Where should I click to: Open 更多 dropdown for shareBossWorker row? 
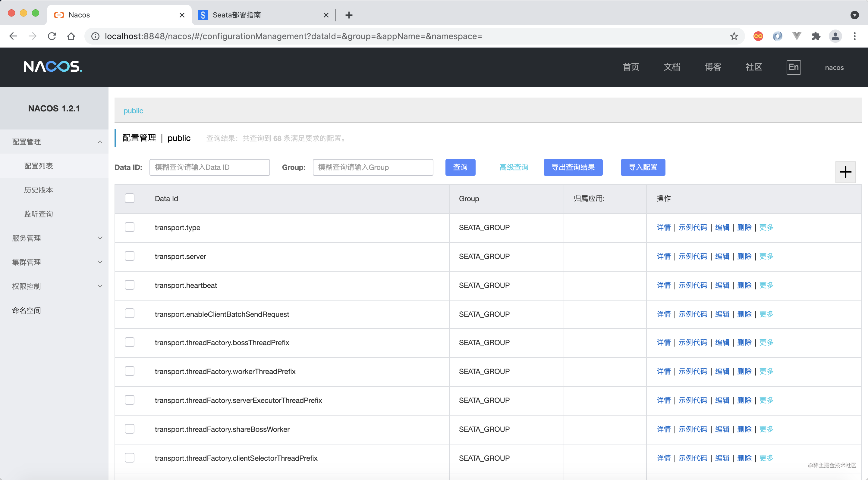[x=766, y=429]
